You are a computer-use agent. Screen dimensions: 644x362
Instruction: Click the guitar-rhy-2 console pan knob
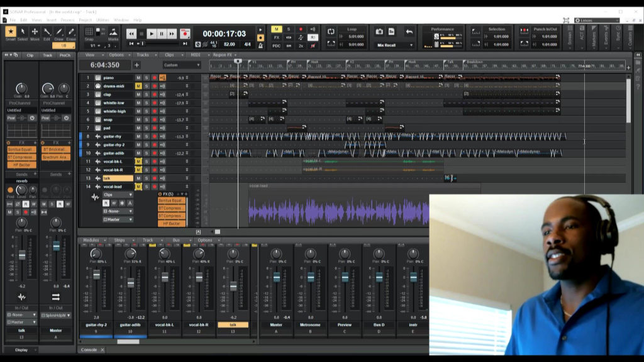[x=96, y=254]
